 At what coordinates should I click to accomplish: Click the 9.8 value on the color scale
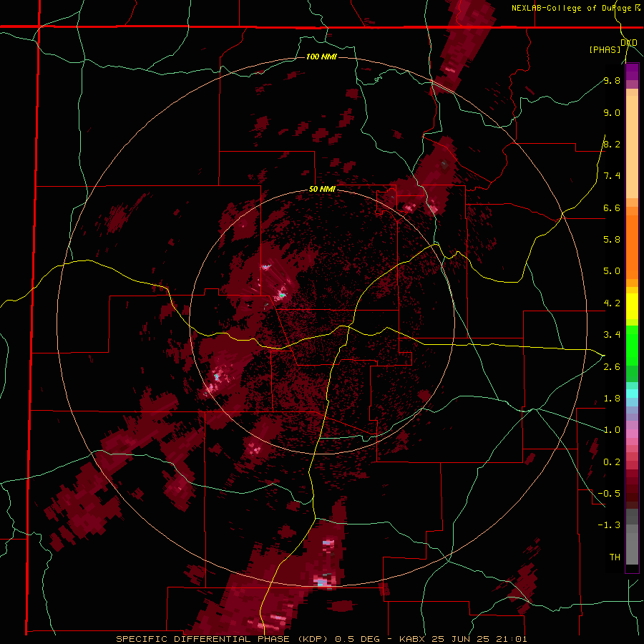coord(612,80)
